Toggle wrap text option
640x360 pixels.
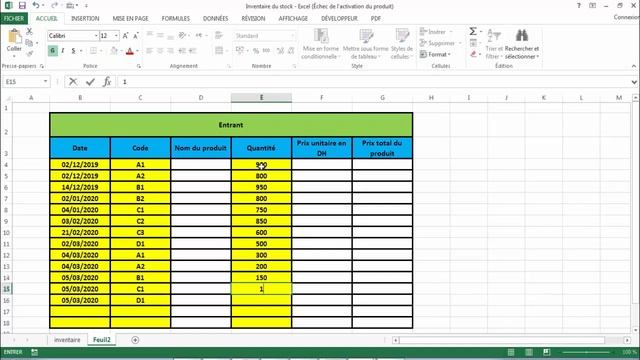[220, 36]
